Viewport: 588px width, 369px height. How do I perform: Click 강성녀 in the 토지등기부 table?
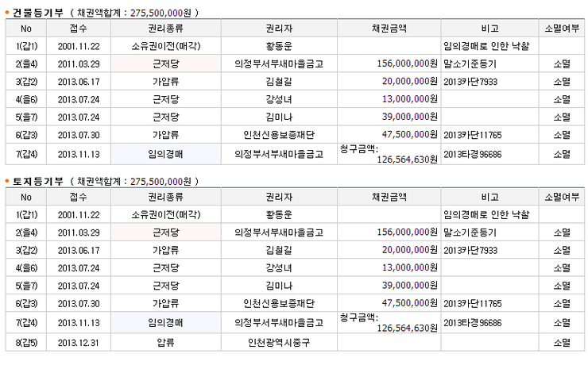(279, 268)
